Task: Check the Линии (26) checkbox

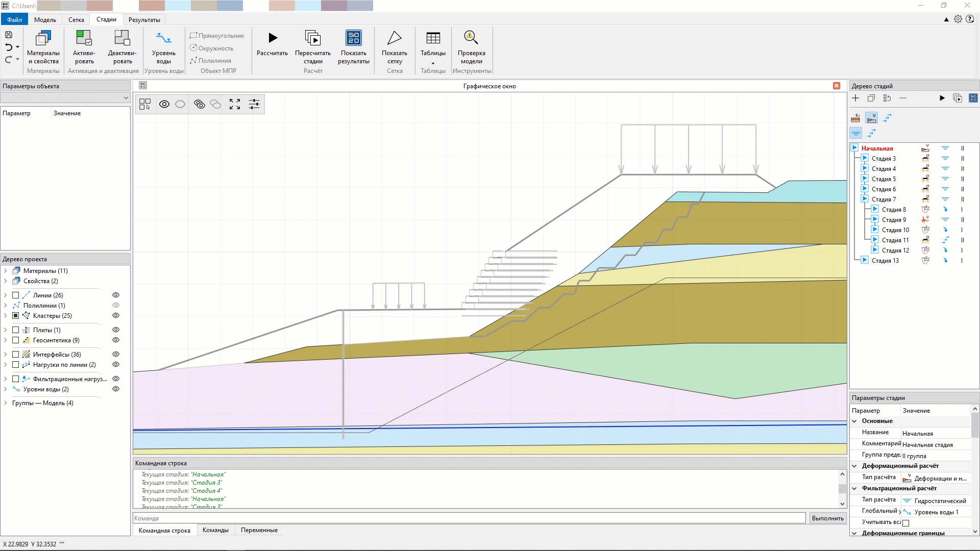Action: click(x=16, y=295)
